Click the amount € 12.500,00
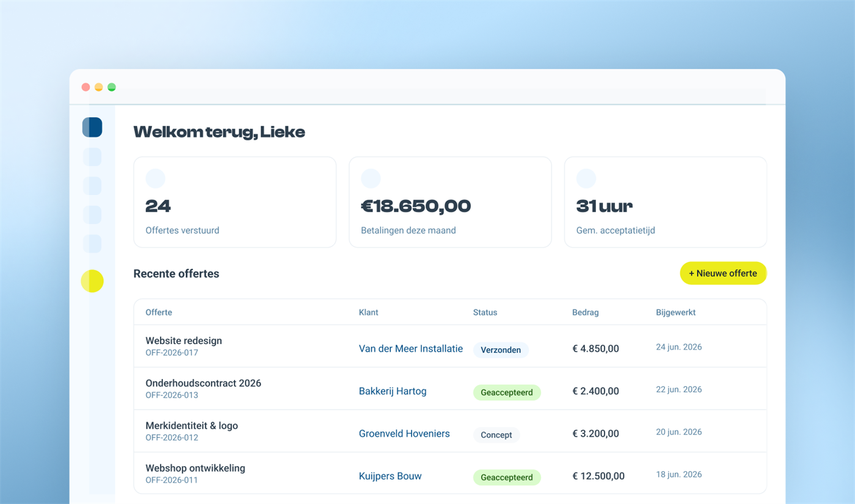855x504 pixels. click(x=598, y=477)
